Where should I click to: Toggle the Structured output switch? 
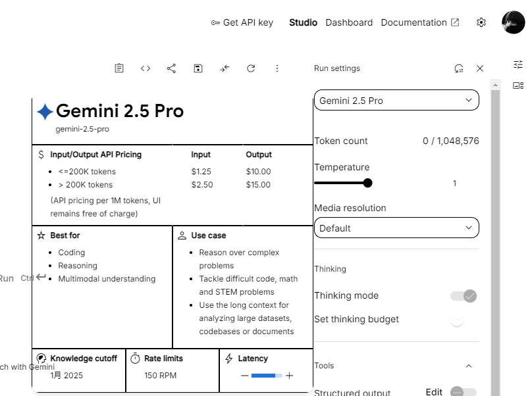coord(464,391)
